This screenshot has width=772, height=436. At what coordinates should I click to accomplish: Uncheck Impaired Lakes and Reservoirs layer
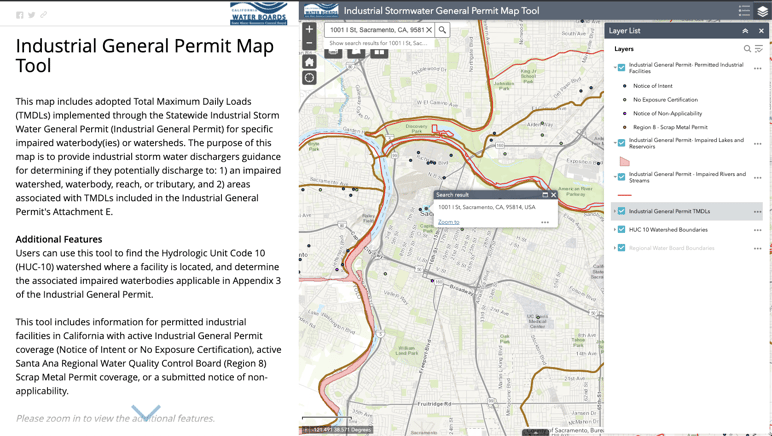[x=621, y=143]
